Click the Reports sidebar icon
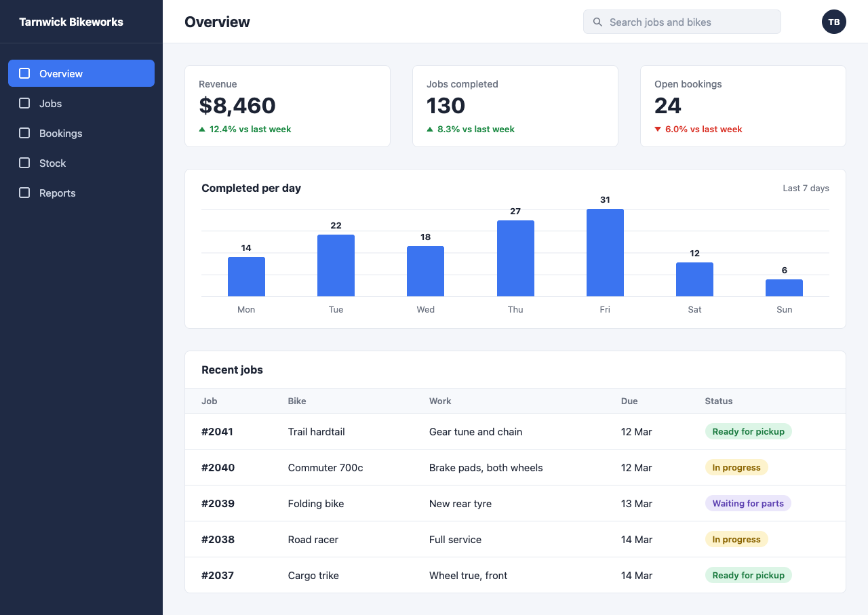868x615 pixels. 24,193
